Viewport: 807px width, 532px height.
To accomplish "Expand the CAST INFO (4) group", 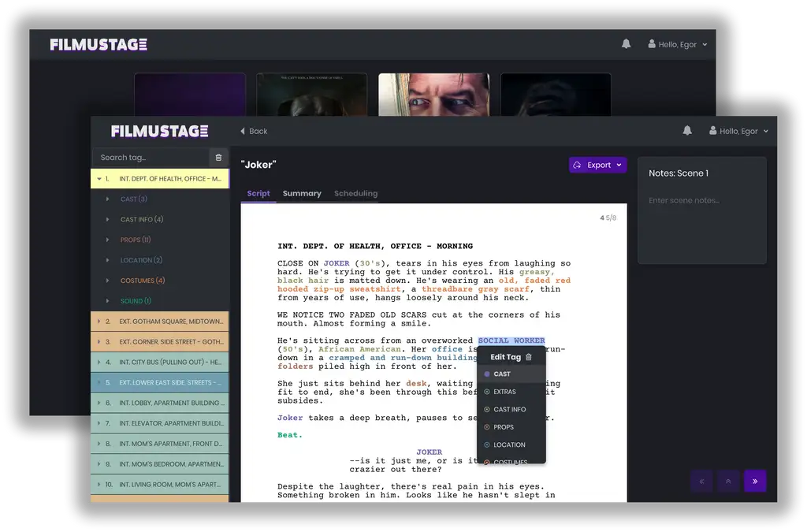I will click(107, 219).
